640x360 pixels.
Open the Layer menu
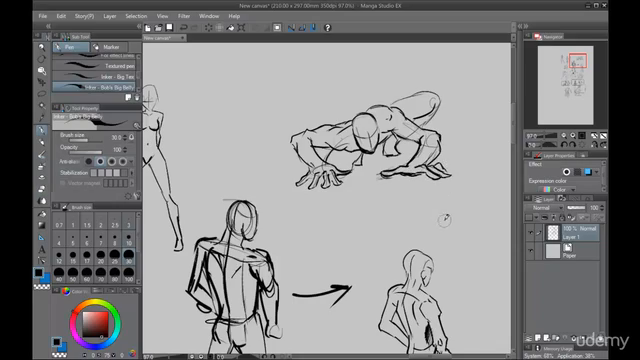(x=109, y=16)
